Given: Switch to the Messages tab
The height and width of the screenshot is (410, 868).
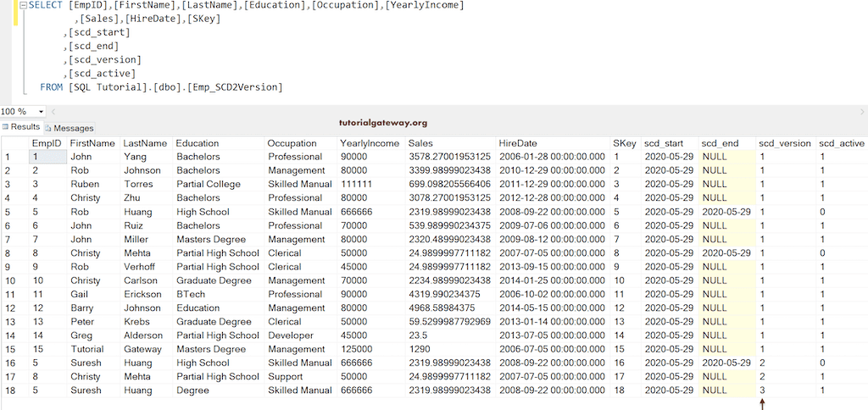Looking at the screenshot, I should (x=70, y=129).
